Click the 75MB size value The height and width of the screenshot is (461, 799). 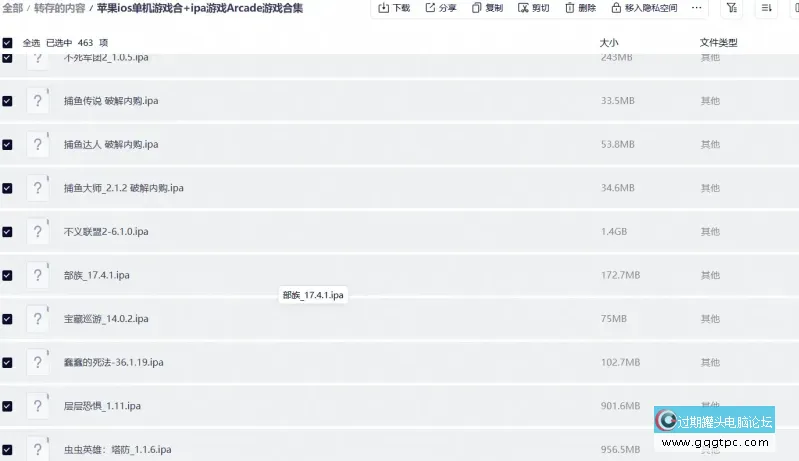(x=614, y=319)
